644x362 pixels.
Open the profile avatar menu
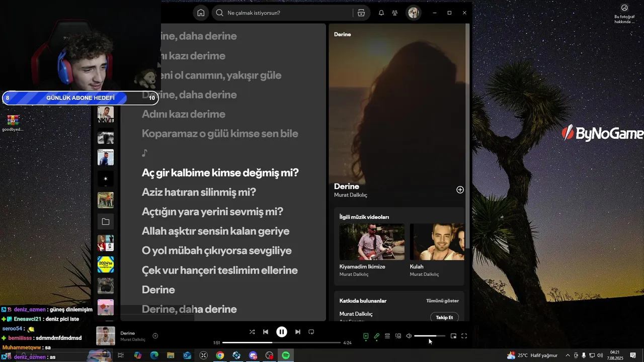(414, 13)
